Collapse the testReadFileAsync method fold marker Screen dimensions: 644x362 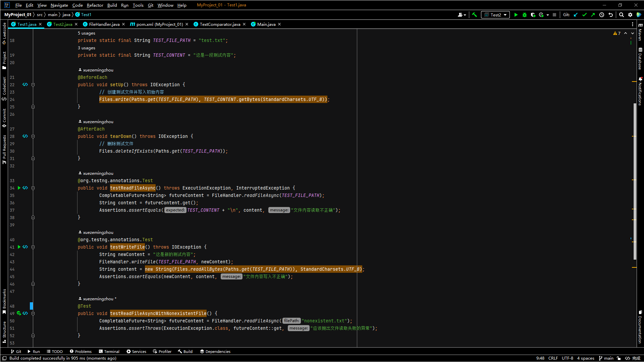click(33, 188)
